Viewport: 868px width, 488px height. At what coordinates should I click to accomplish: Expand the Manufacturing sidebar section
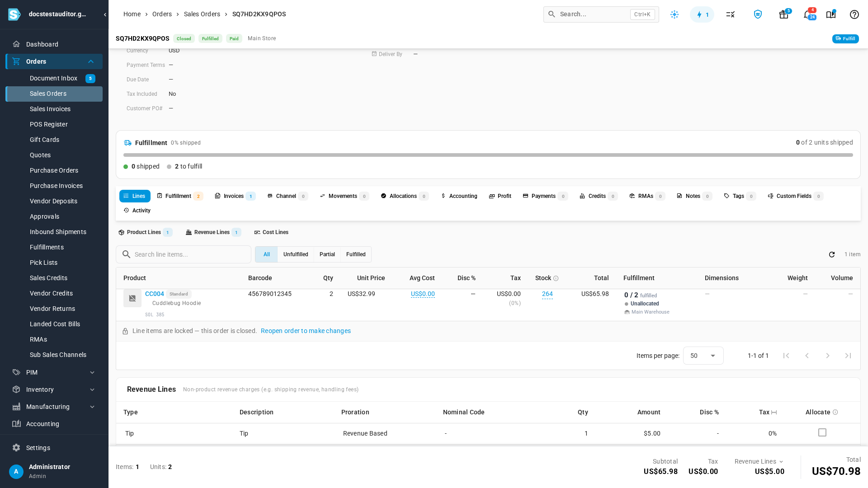point(92,407)
